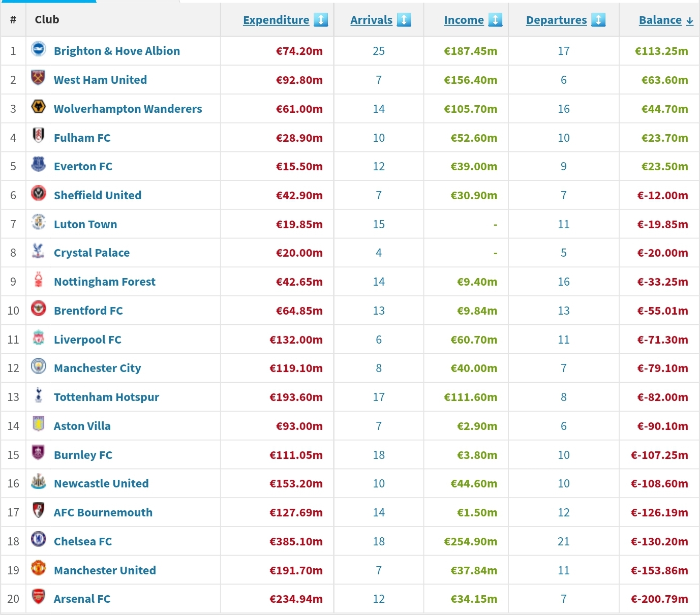
Task: Open the Brighton & Hove Albion club link
Action: click(117, 51)
